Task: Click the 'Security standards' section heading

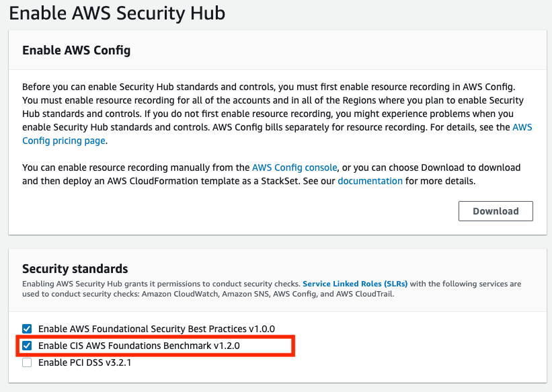Action: (75, 269)
